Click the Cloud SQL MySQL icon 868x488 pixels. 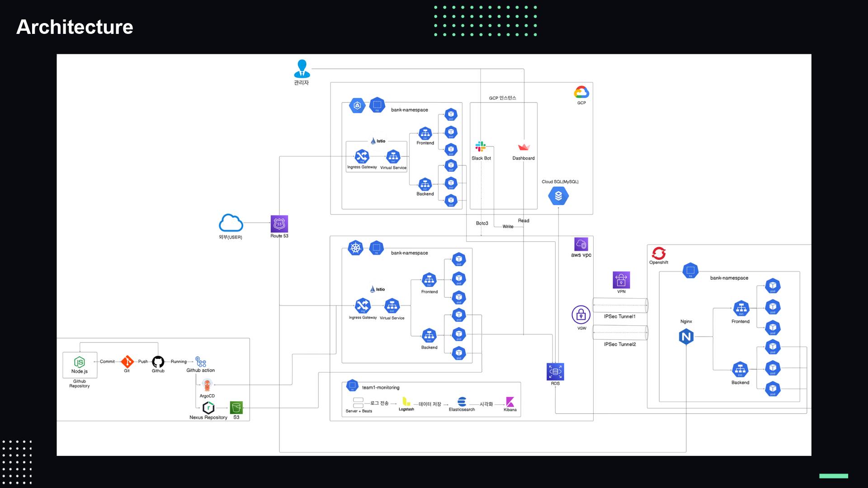point(558,196)
